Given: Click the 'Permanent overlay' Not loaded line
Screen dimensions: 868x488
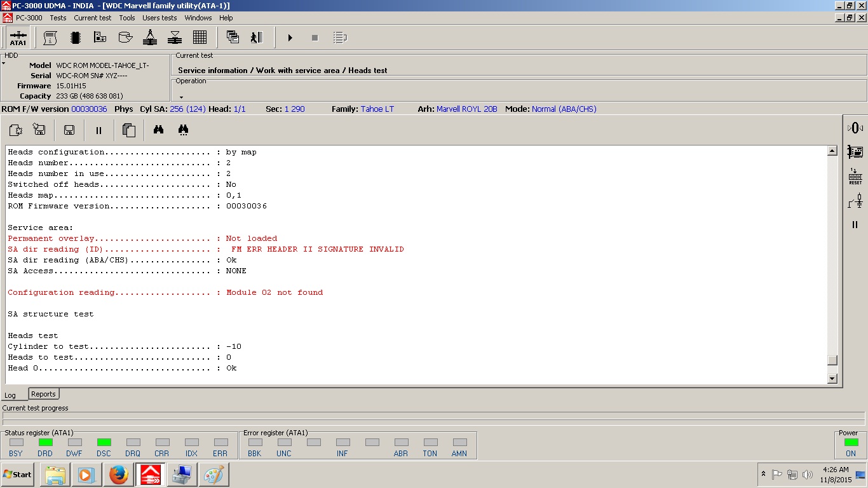Looking at the screenshot, I should point(142,238).
